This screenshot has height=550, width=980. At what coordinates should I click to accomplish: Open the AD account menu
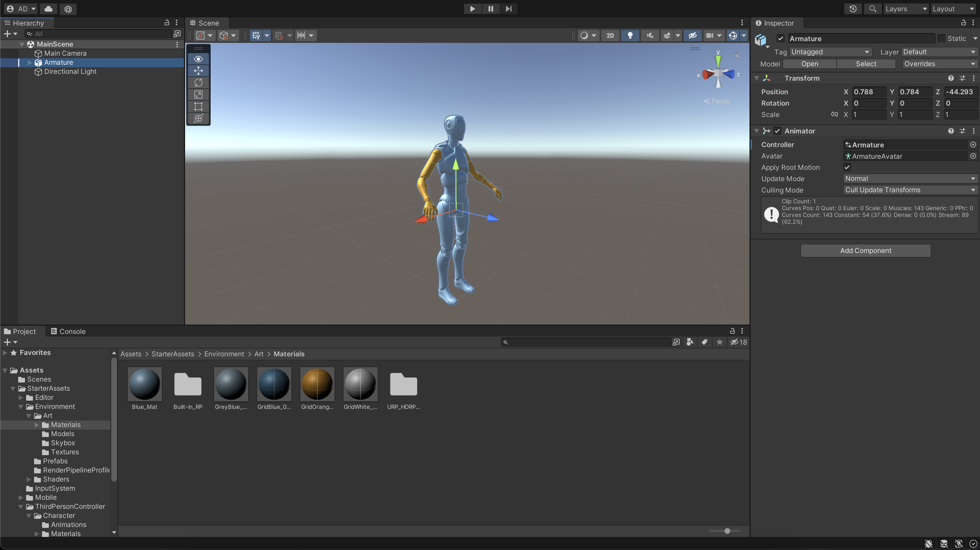click(21, 9)
